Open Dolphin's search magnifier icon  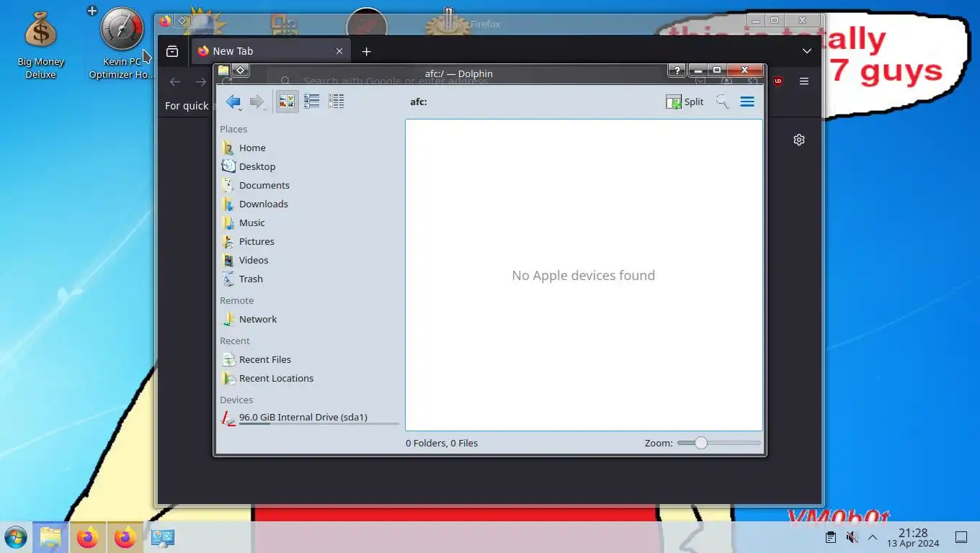(722, 102)
